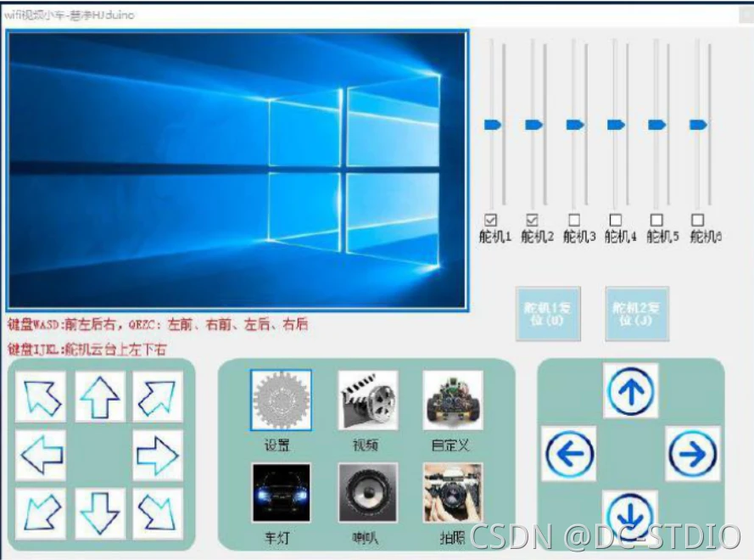Click the 舵机2 slider handle
The width and height of the screenshot is (754, 560).
pyautogui.click(x=534, y=125)
